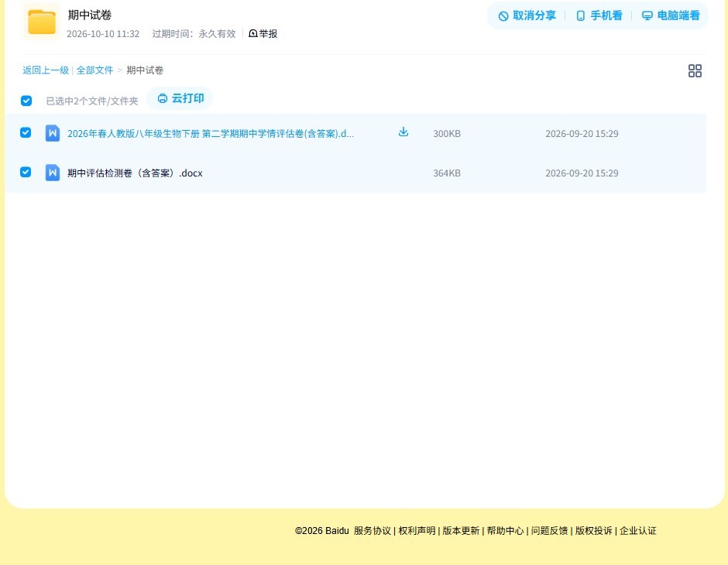Screen dimensions: 728x565
Task: Open 服务协议 footer link
Action: (x=373, y=531)
